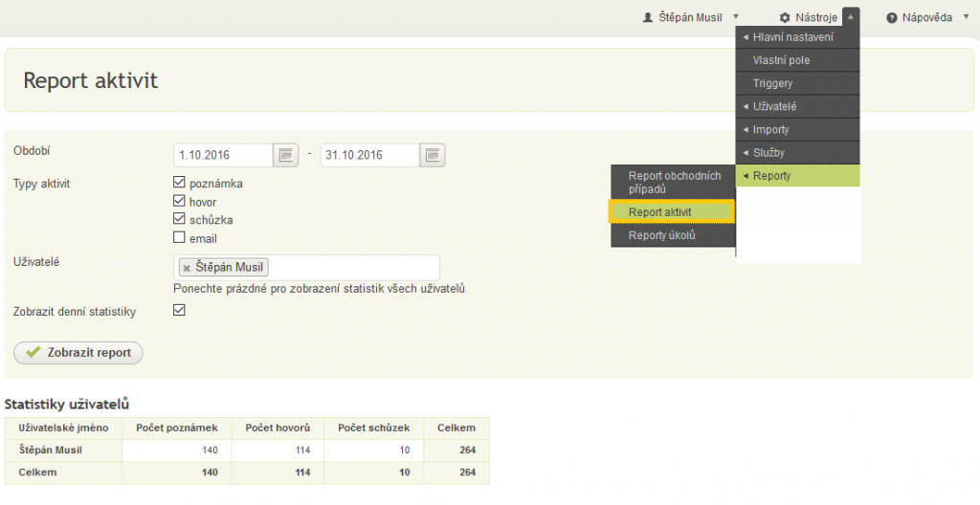Open Reporty úkolů from the submenu

[x=673, y=235]
